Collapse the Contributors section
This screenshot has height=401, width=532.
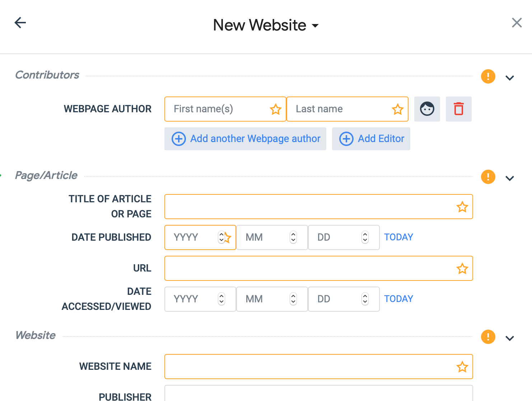pyautogui.click(x=510, y=78)
